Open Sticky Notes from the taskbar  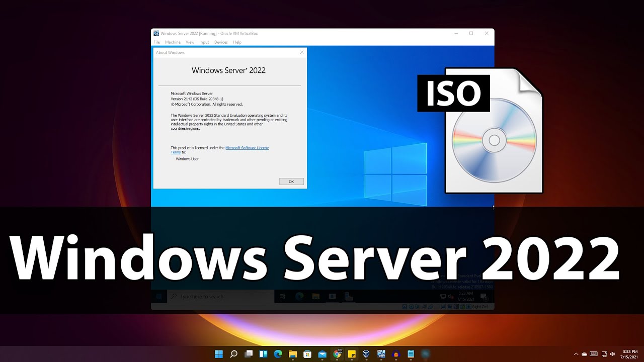pos(352,354)
